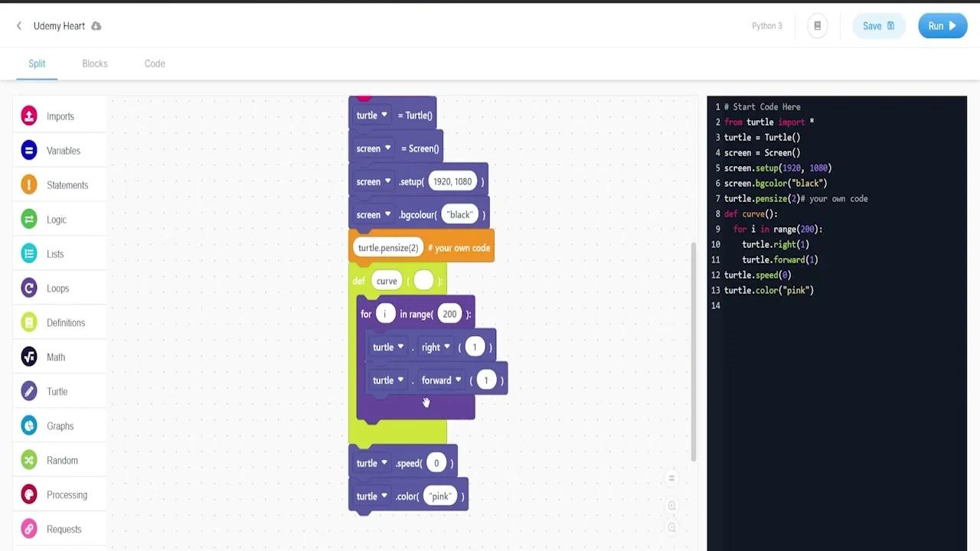Image resolution: width=980 pixels, height=551 pixels.
Task: Switch to the Blocks tab
Action: [x=95, y=64]
